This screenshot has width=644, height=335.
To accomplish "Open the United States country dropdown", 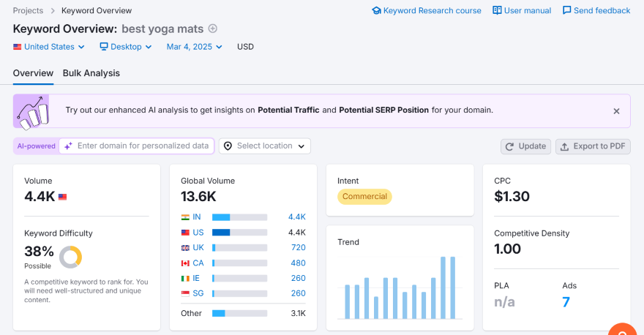I will point(49,47).
